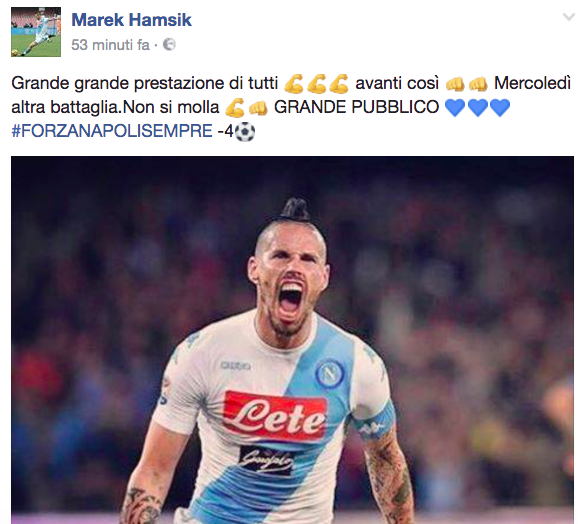Click the first blue heart emoji

[455, 108]
